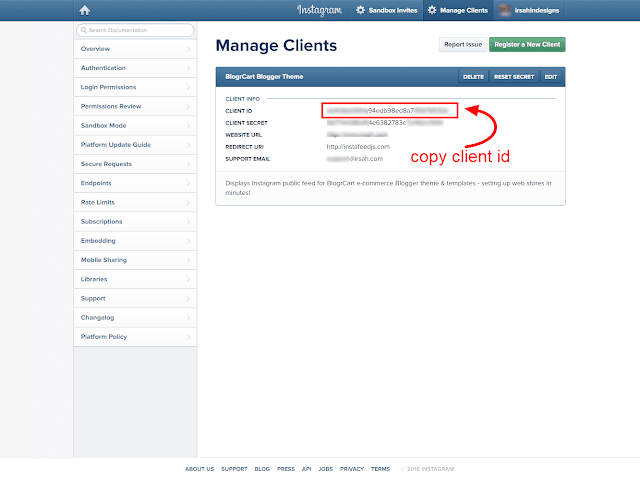This screenshot has height=480, width=640.
Task: Expand Rate Limits chevron
Action: [188, 202]
